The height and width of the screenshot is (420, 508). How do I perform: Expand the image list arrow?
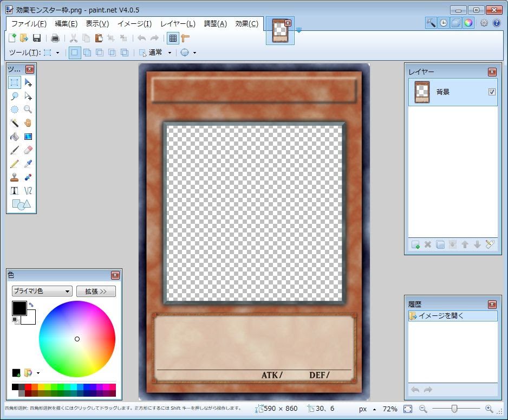click(x=299, y=30)
